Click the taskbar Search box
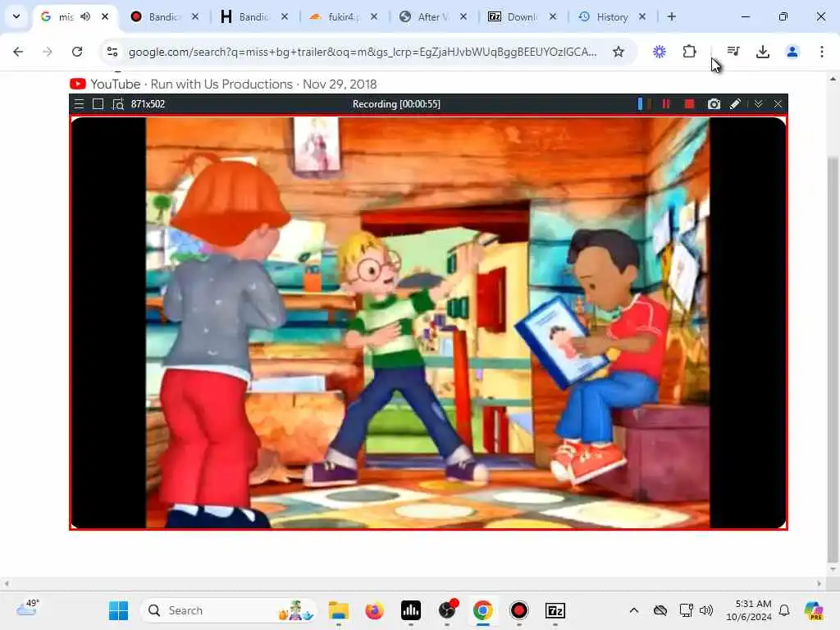840x630 pixels. [230, 610]
